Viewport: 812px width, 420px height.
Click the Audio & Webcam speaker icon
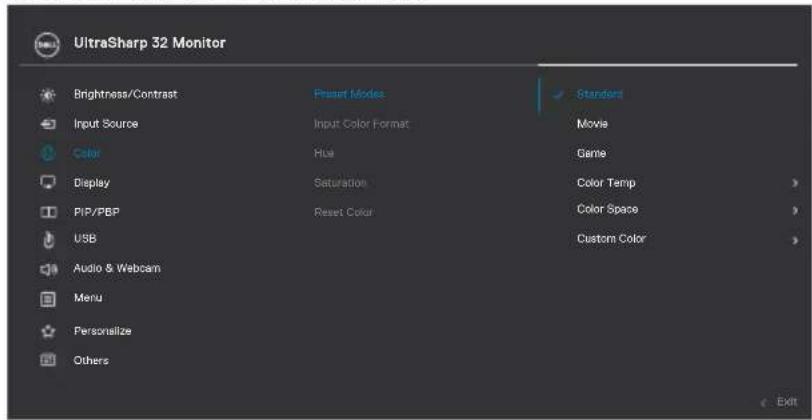tap(47, 269)
